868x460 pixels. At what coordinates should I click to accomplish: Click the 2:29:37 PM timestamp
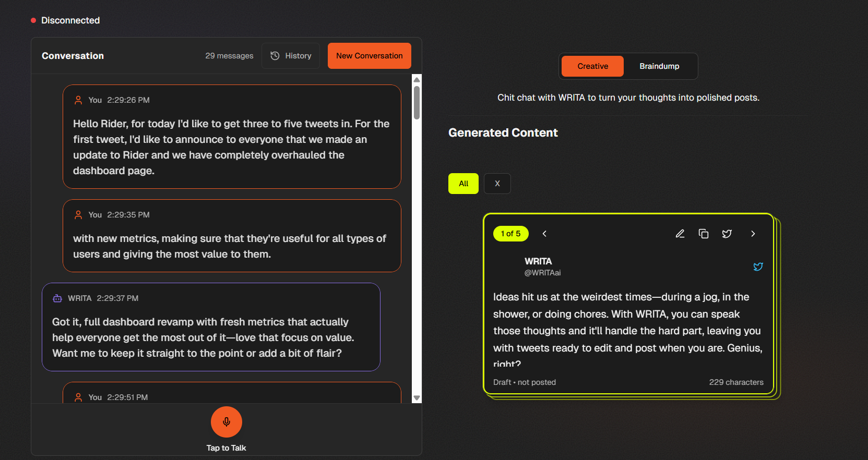(x=117, y=298)
